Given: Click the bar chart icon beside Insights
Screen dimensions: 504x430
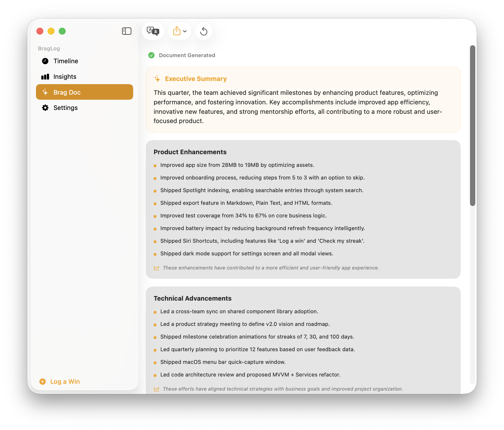Looking at the screenshot, I should point(45,76).
